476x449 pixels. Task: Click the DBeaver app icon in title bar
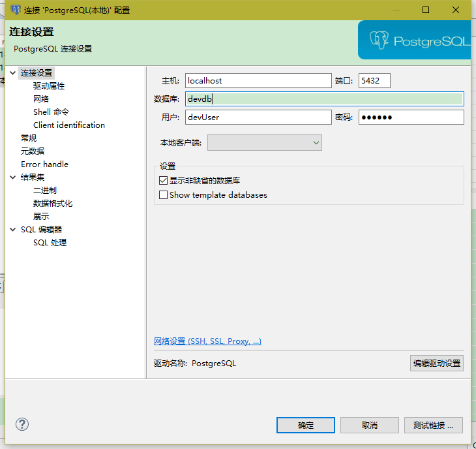(16, 10)
